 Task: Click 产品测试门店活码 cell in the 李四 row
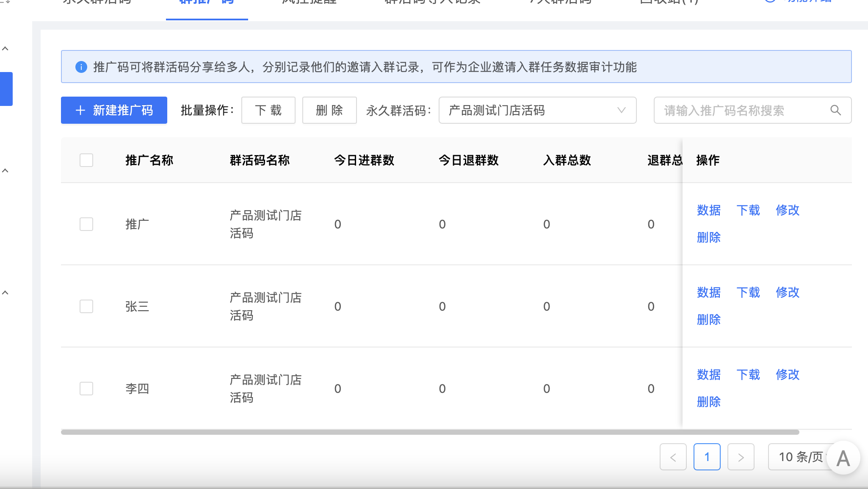pos(266,389)
